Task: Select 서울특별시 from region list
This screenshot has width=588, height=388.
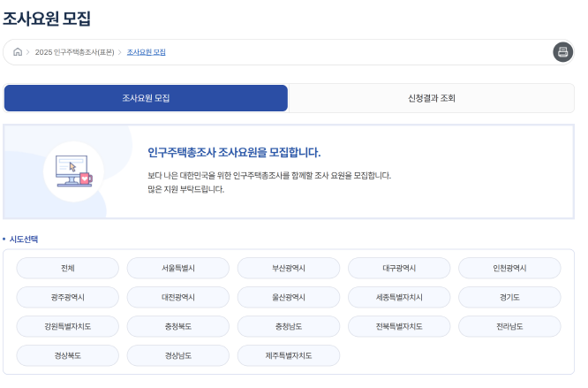Action: pos(178,268)
